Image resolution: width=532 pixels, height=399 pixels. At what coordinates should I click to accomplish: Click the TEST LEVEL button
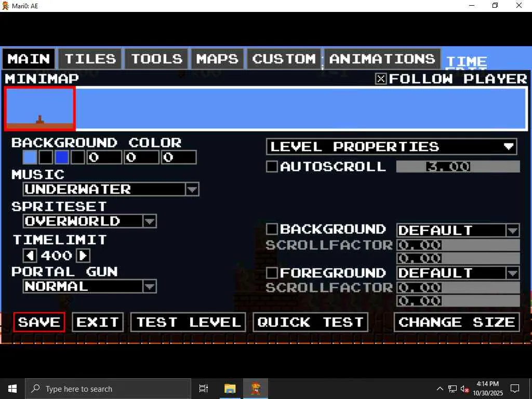[x=188, y=322]
